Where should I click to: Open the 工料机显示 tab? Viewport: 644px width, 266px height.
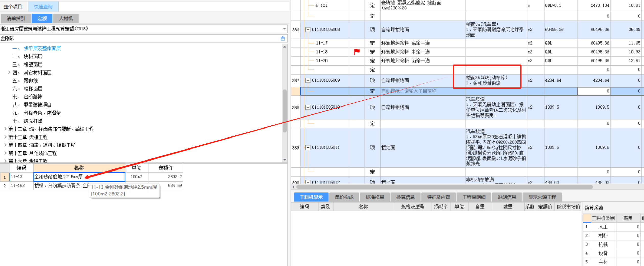311,197
